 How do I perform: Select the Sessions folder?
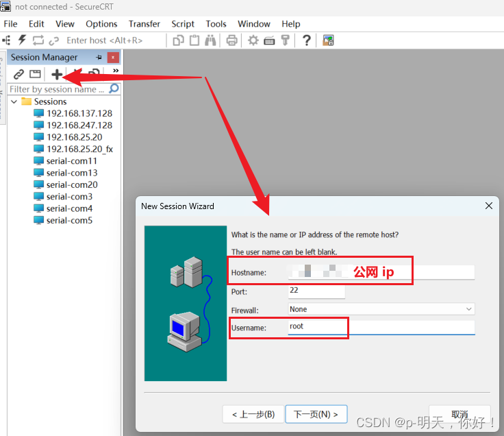[x=51, y=101]
